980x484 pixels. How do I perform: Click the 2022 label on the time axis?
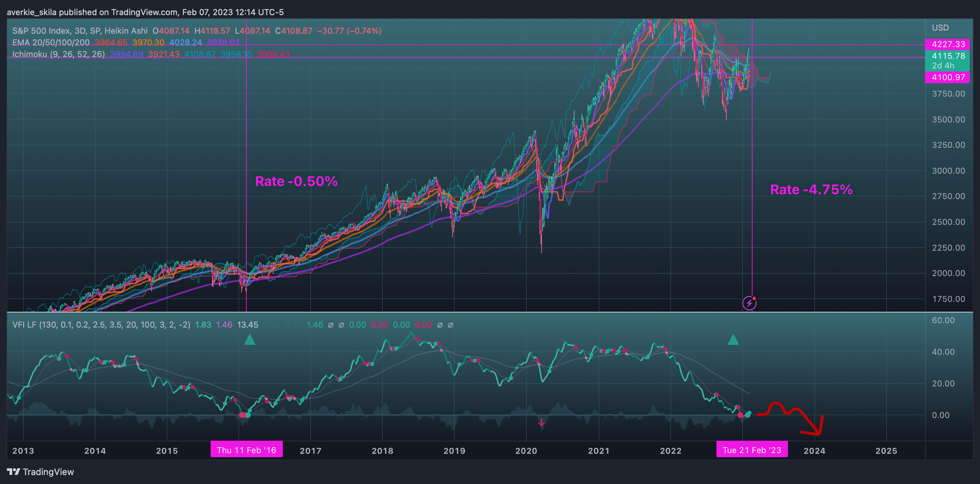coord(671,451)
